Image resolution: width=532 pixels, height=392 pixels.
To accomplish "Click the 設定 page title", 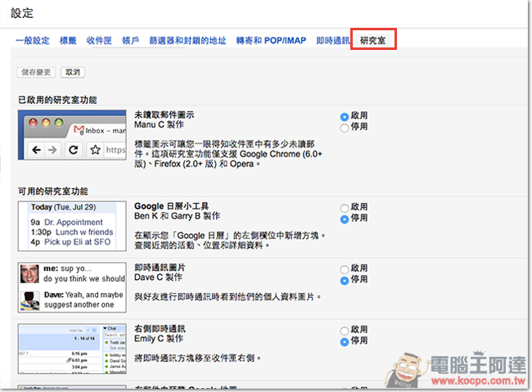I will pos(22,13).
